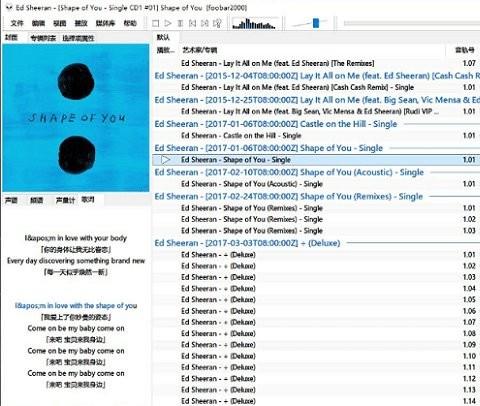Click the play indicator on Shape of You row
Image resolution: width=480 pixels, height=406 pixels.
(166, 160)
